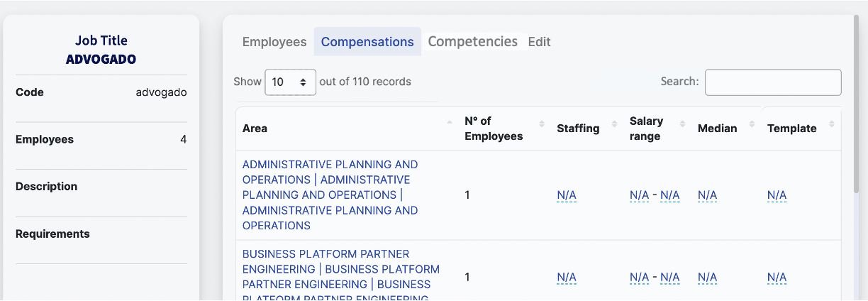Edit Median N/A for Administrative Planning row
The height and width of the screenshot is (301, 868).
(707, 195)
